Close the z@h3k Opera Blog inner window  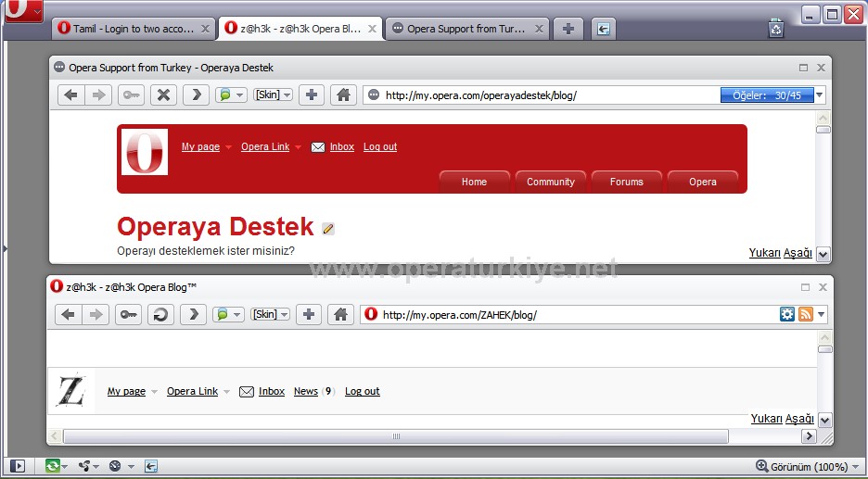(823, 287)
